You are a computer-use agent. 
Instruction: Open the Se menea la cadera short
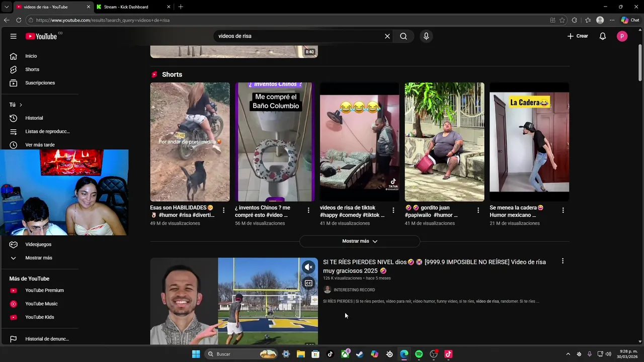click(x=529, y=142)
